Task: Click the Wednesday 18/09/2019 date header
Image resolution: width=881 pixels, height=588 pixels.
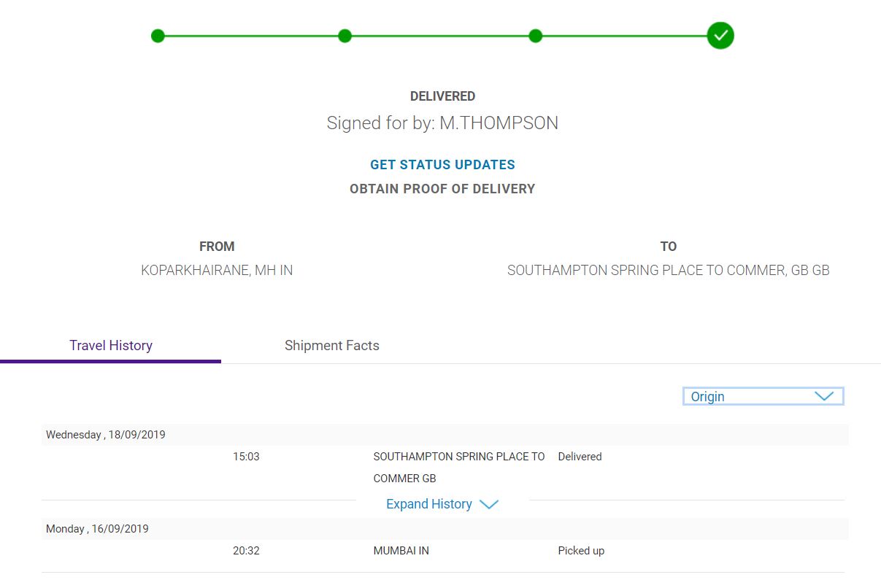Action: click(106, 435)
